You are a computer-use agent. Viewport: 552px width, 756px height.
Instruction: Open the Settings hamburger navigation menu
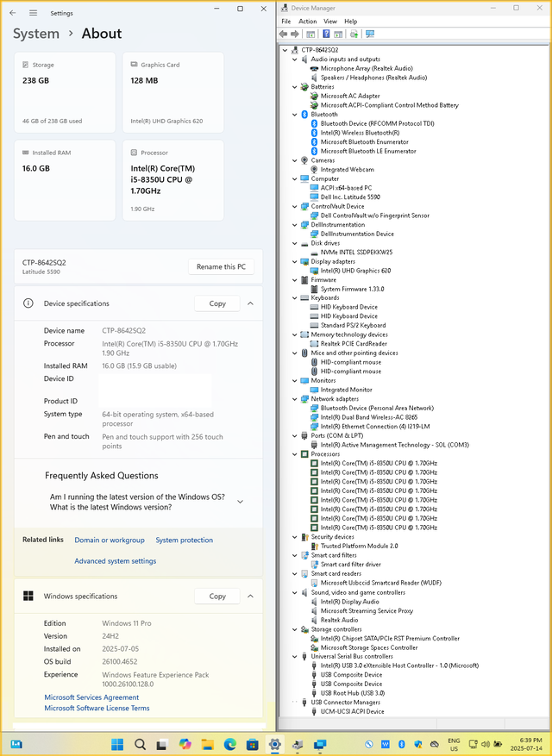click(33, 13)
